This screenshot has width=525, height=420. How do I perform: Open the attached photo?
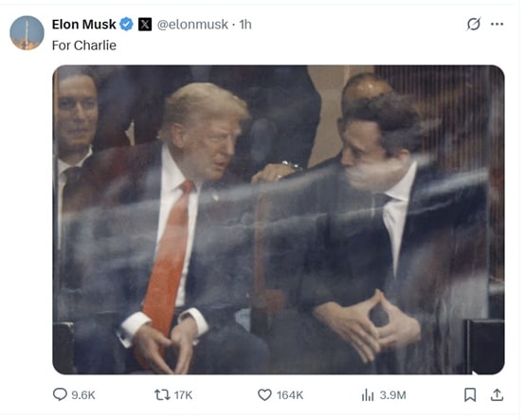click(279, 220)
